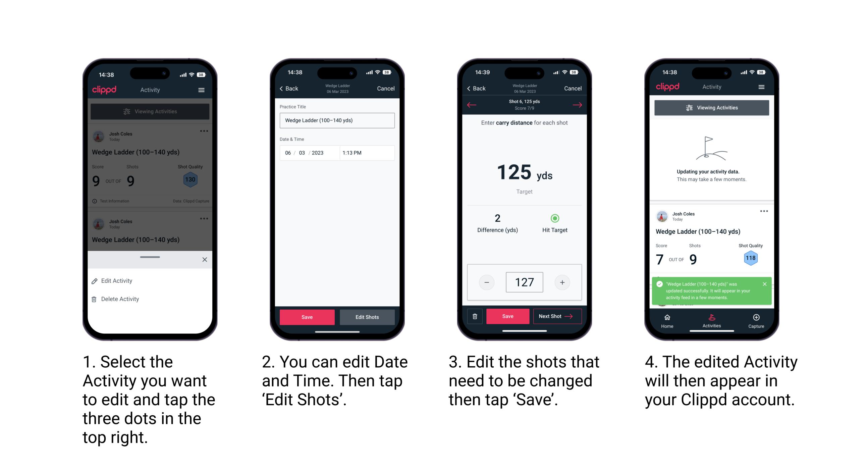Viewport: 868px width, 467px height.
Task: Select the Edit Activity option
Action: [117, 281]
